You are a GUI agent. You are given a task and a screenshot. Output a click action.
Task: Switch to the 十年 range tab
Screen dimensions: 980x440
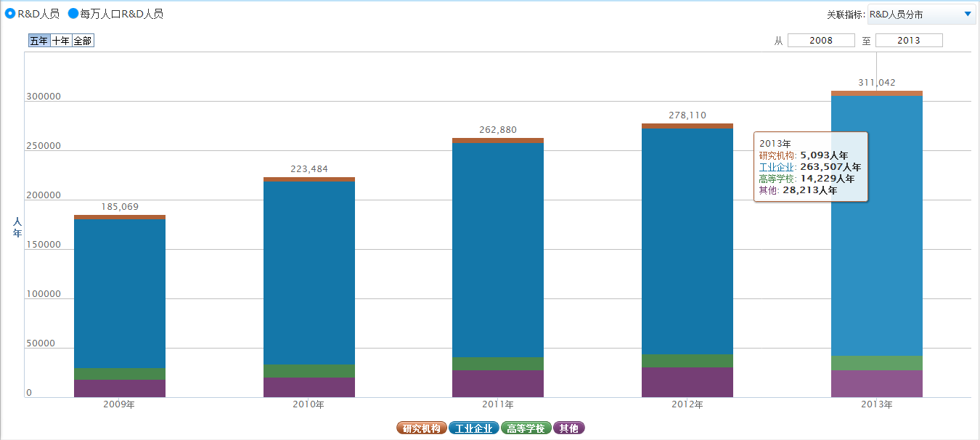pyautogui.click(x=61, y=41)
